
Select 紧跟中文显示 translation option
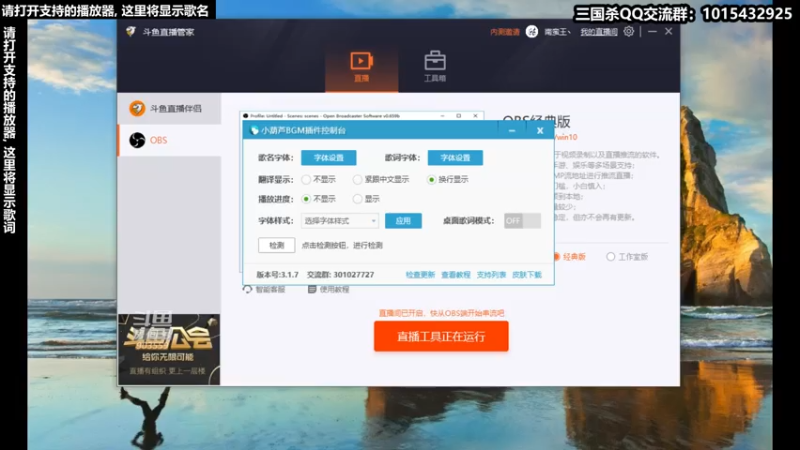pyautogui.click(x=381, y=180)
